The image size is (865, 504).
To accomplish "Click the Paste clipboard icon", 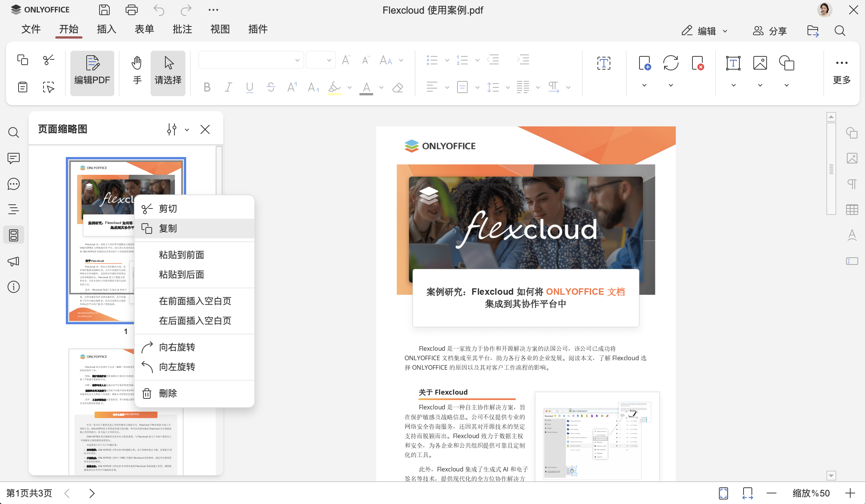I will click(x=23, y=87).
